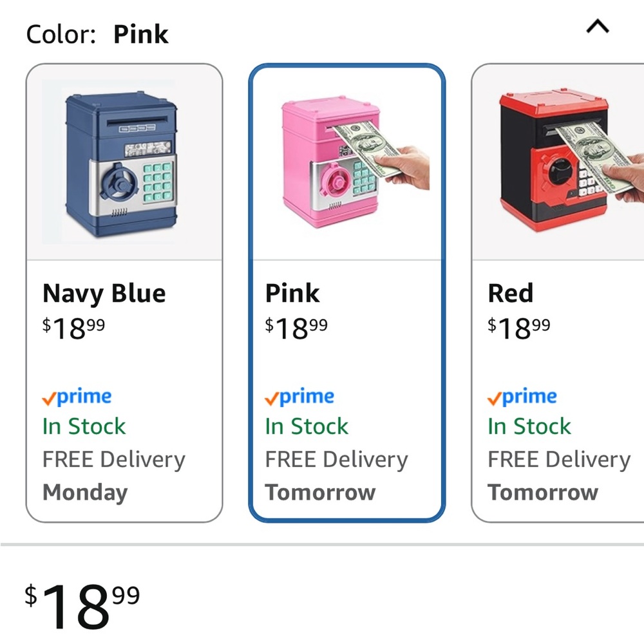644x644 pixels.
Task: Click "In Stock" on the Navy Blue card
Action: point(84,426)
